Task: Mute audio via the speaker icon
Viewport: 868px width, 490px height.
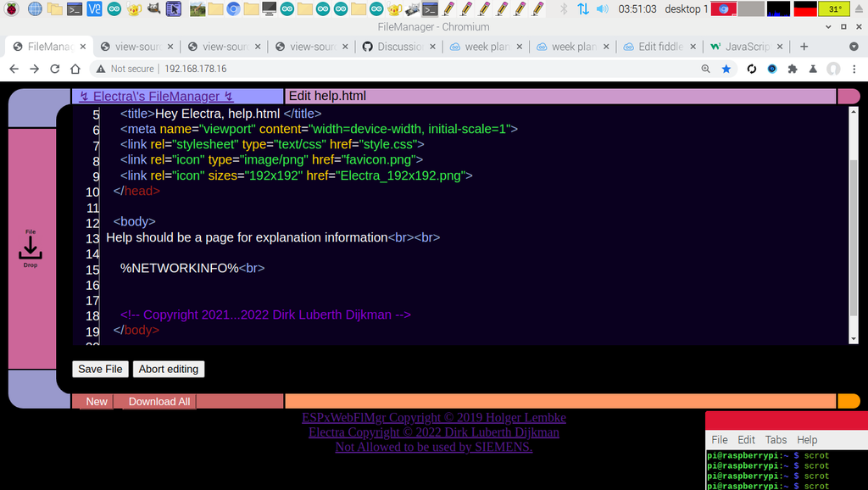Action: coord(603,9)
